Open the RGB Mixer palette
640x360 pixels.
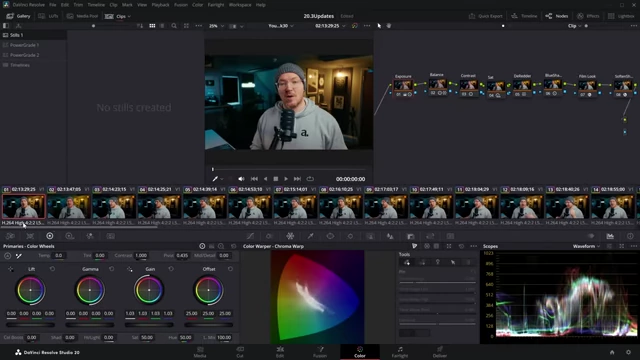coord(90,236)
